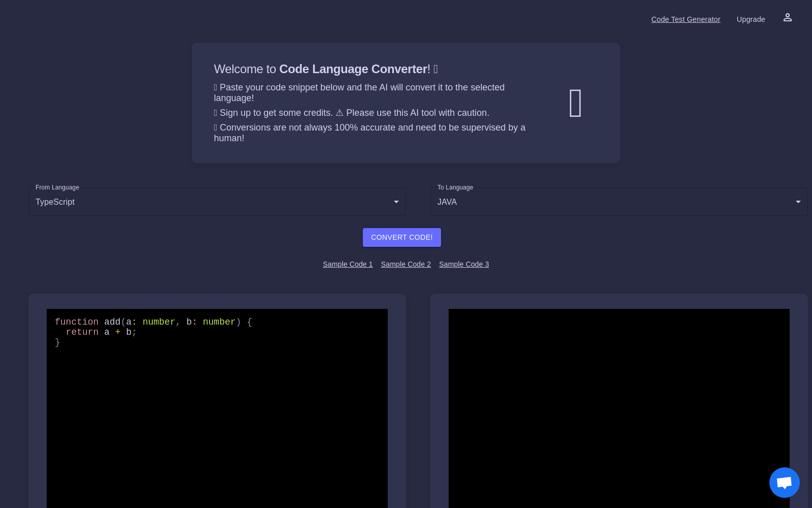Image resolution: width=812 pixels, height=508 pixels.
Task: Expand the To Language dropdown arrow
Action: [x=798, y=202]
